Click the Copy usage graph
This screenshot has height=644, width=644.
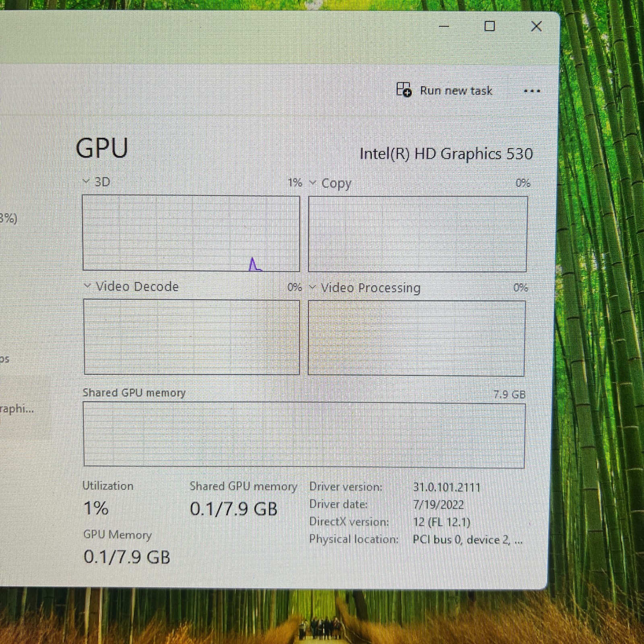(418, 234)
